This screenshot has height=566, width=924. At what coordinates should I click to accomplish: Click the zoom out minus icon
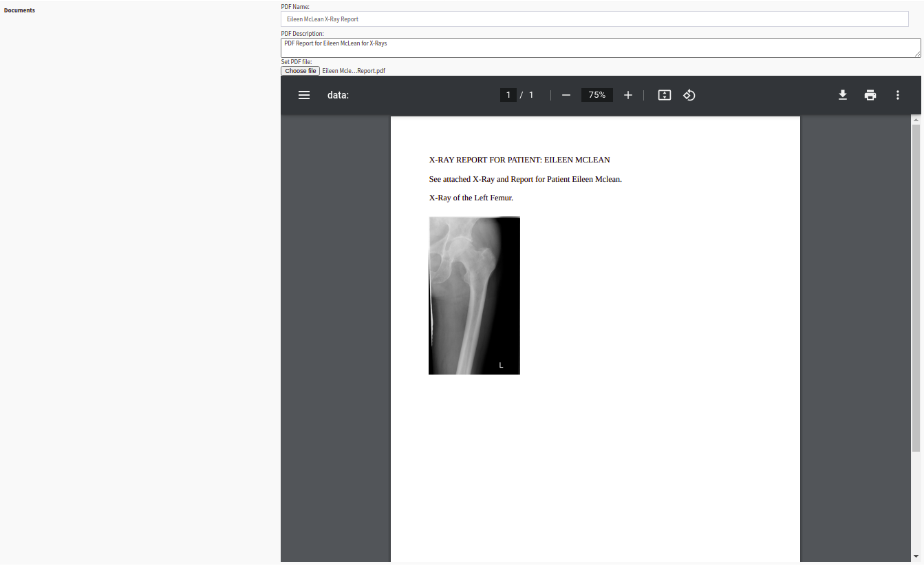pos(566,95)
